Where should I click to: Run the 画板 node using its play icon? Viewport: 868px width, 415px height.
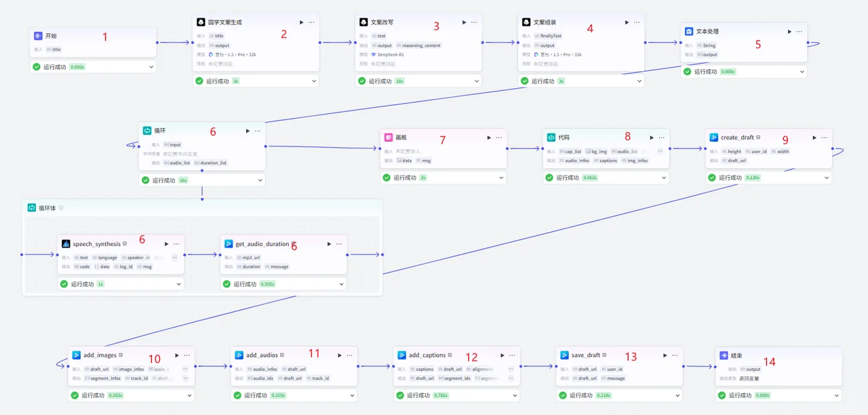coord(489,137)
